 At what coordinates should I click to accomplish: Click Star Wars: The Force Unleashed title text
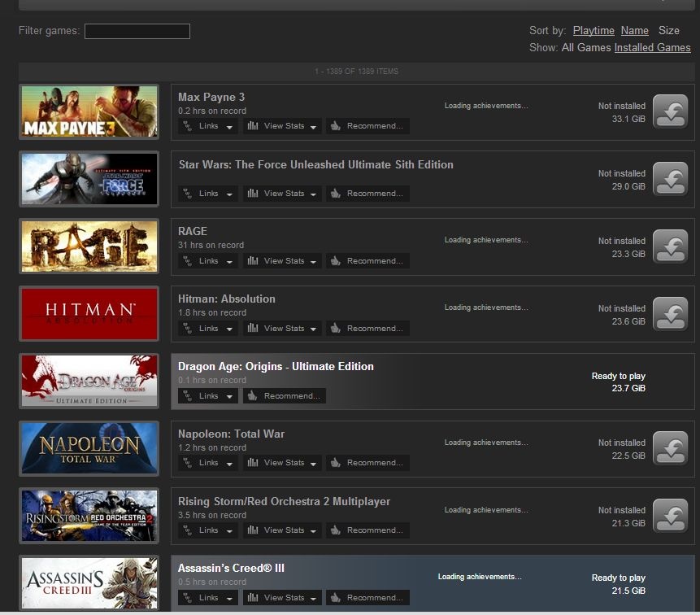(316, 165)
